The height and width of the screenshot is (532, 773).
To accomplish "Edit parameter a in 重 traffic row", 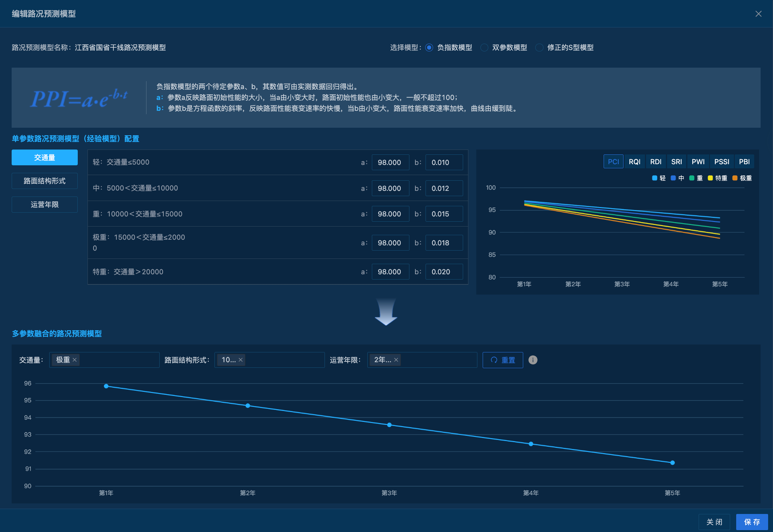I will 391,214.
